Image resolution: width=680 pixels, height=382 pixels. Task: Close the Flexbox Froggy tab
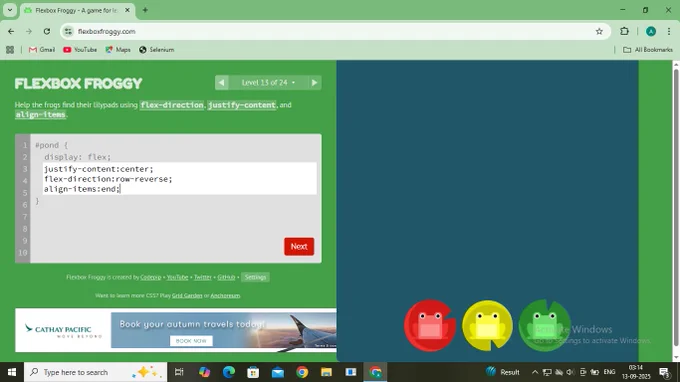(x=128, y=10)
